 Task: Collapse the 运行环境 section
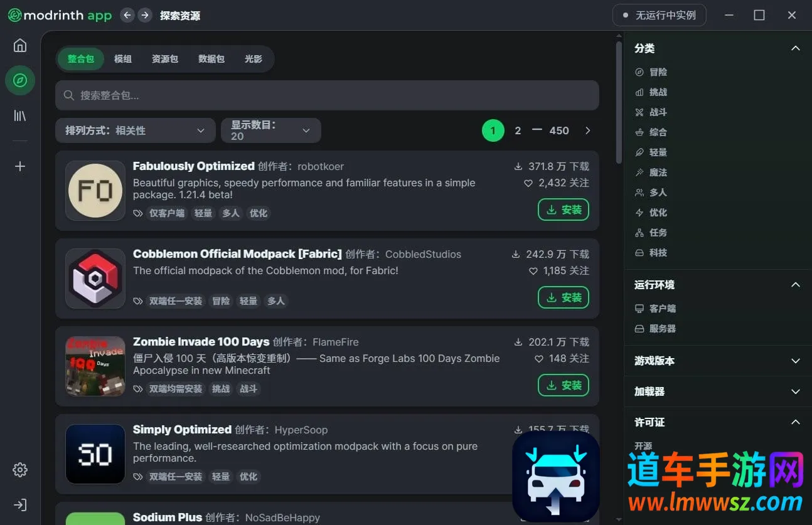tap(796, 285)
